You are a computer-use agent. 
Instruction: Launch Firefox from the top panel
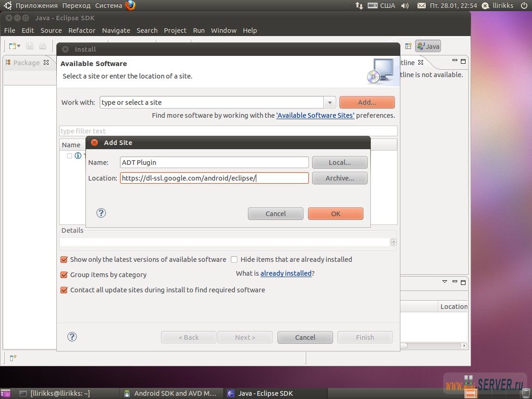(130, 6)
